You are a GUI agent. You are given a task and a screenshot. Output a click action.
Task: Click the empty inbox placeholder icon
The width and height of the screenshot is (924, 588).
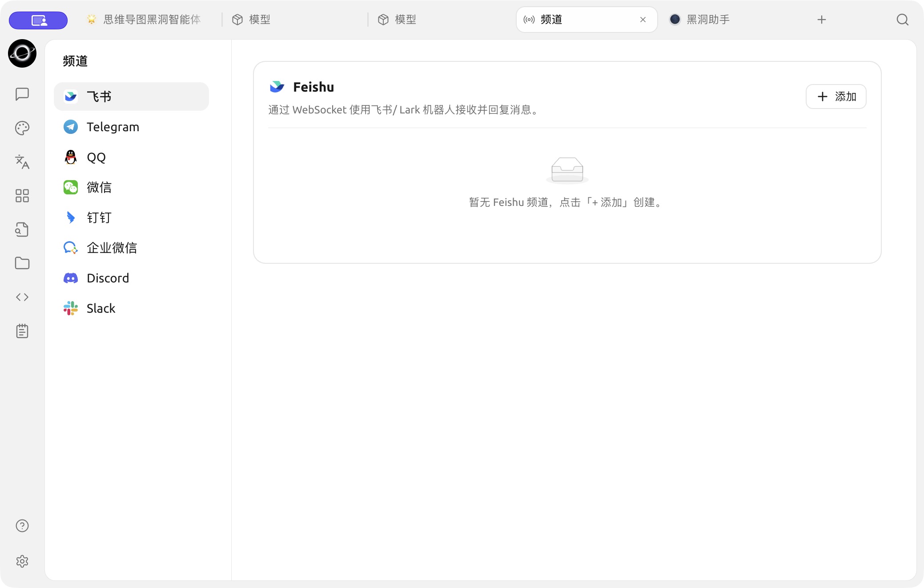(x=567, y=170)
